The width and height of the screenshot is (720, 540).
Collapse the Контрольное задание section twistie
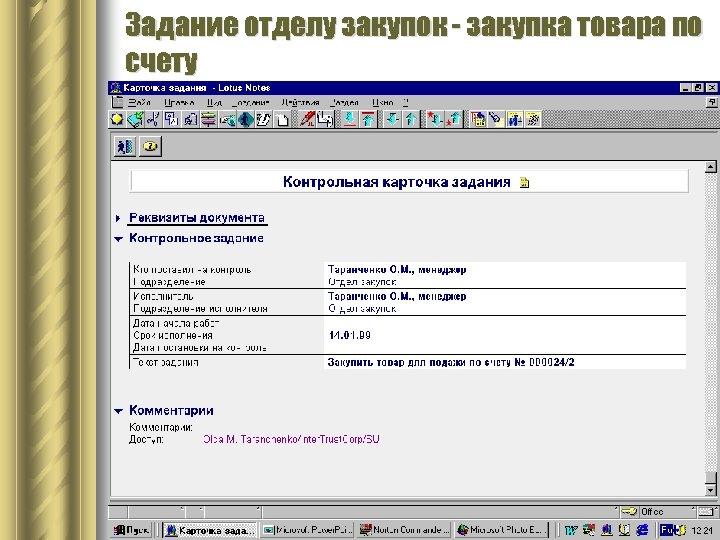click(118, 239)
